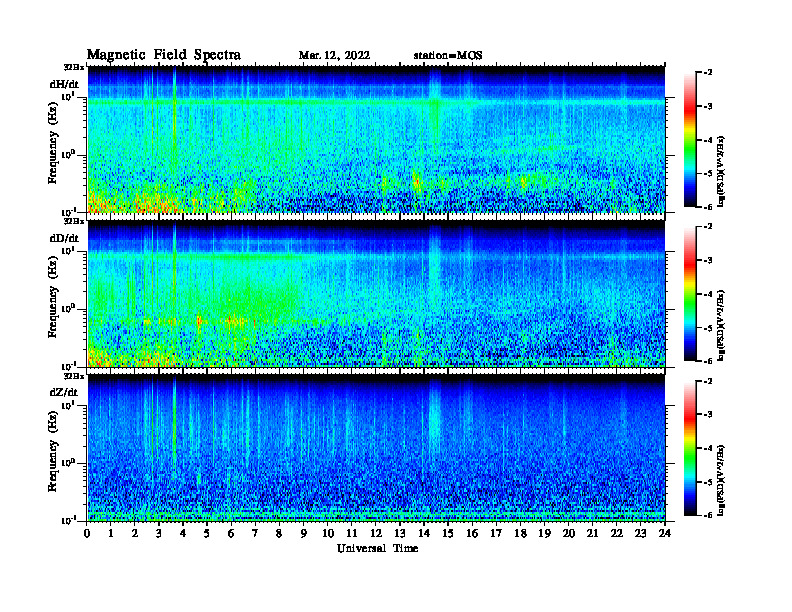Click hour "8" on the Universal Time axis
Image resolution: width=792 pixels, height=612 pixels.
click(x=279, y=534)
